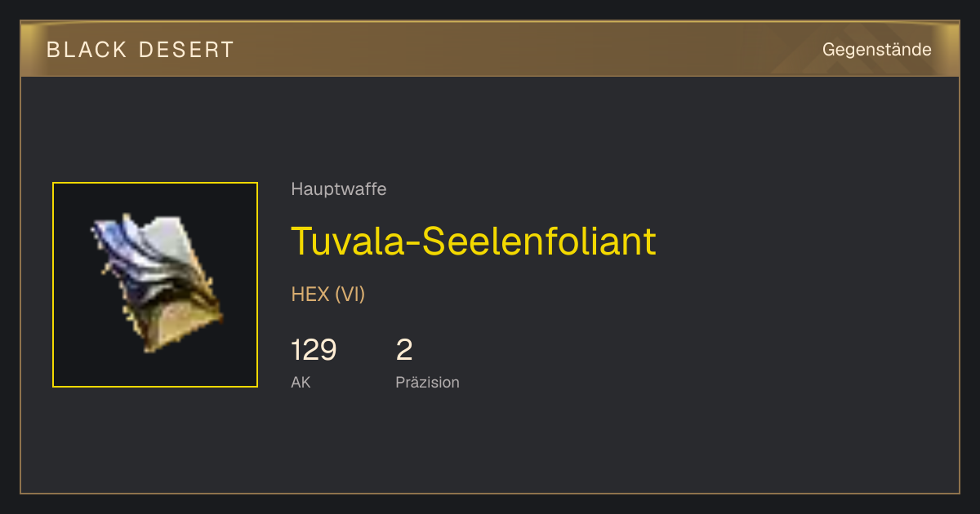Select the BLACK DESERT header title
980x514 pixels.
point(140,50)
